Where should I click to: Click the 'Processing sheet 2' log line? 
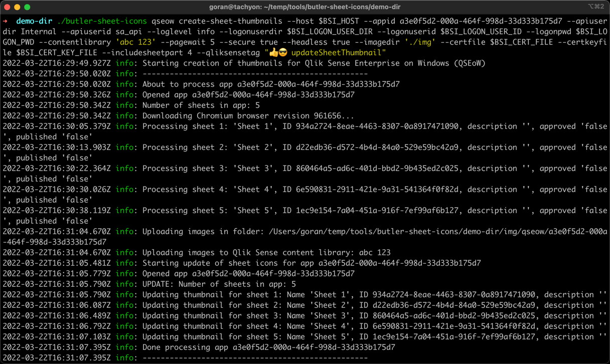(305, 152)
